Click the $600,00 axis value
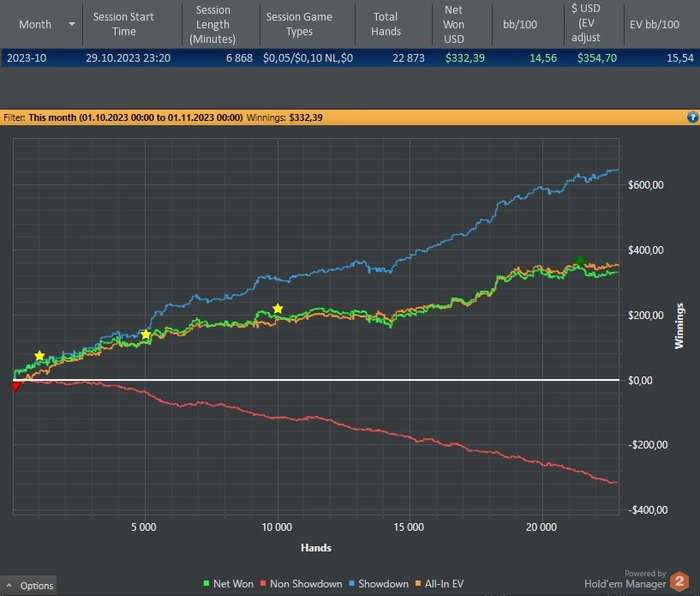The width and height of the screenshot is (700, 596). [x=646, y=185]
